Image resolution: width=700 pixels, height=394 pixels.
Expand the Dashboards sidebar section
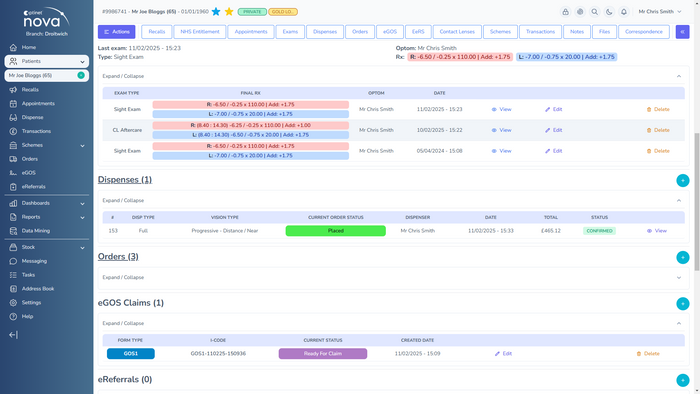pos(46,203)
